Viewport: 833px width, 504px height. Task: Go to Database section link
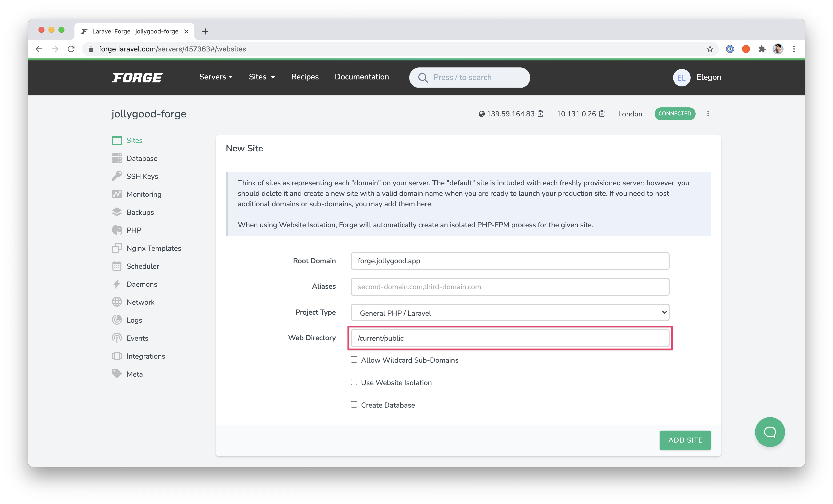142,158
